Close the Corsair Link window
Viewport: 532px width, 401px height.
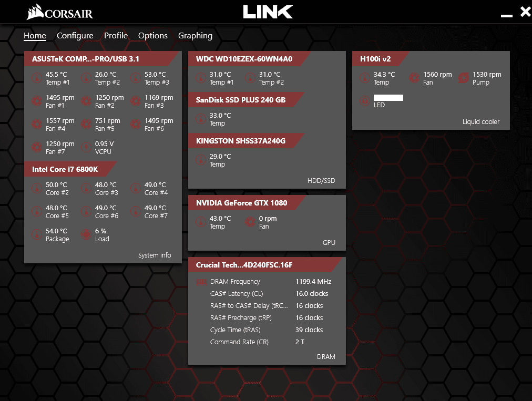pos(526,12)
